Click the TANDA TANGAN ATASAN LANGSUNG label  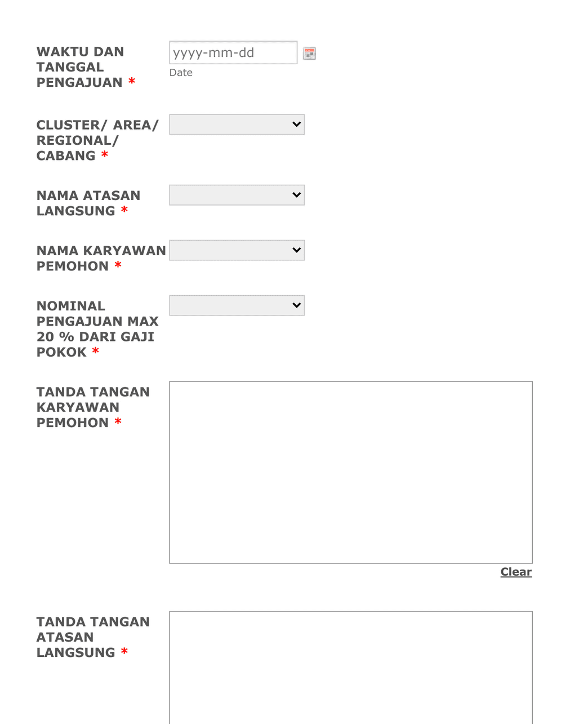[93, 637]
